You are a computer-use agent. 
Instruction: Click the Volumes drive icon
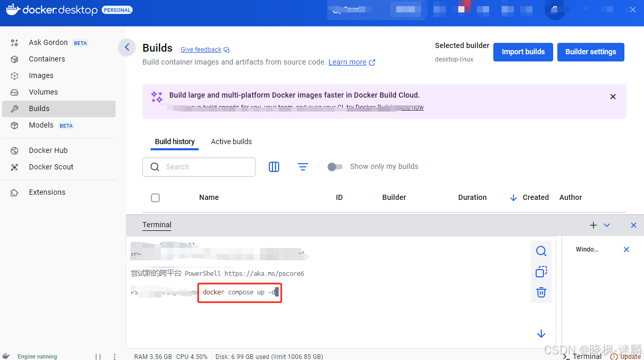(14, 92)
